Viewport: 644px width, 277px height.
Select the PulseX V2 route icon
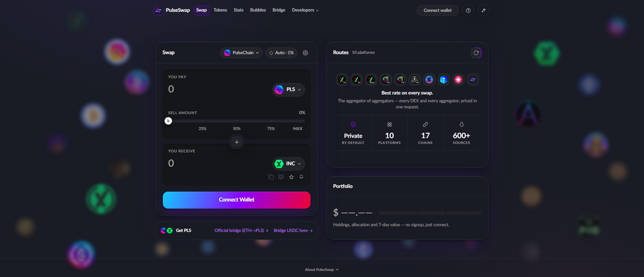pyautogui.click(x=357, y=80)
